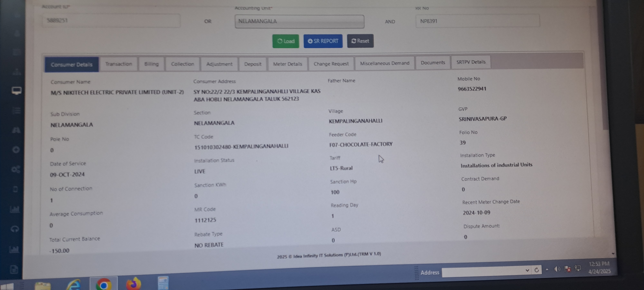Click Total Current Balance -150.00
This screenshot has width=644, height=290.
pos(59,251)
